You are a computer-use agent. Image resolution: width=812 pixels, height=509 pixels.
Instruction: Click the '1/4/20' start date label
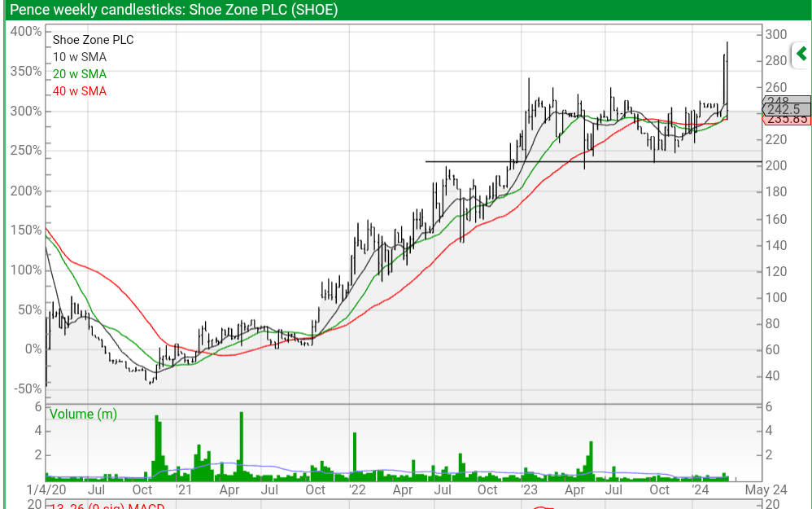(46, 489)
